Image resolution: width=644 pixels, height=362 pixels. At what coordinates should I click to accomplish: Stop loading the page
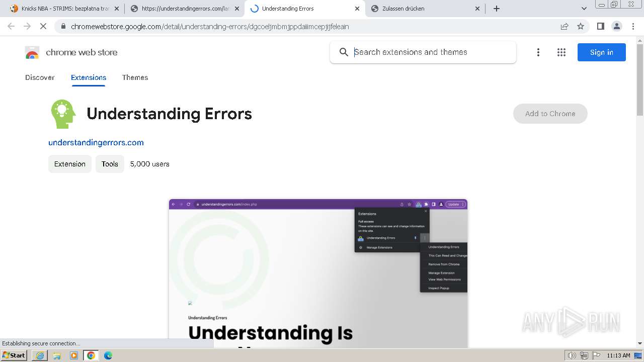[x=43, y=26]
